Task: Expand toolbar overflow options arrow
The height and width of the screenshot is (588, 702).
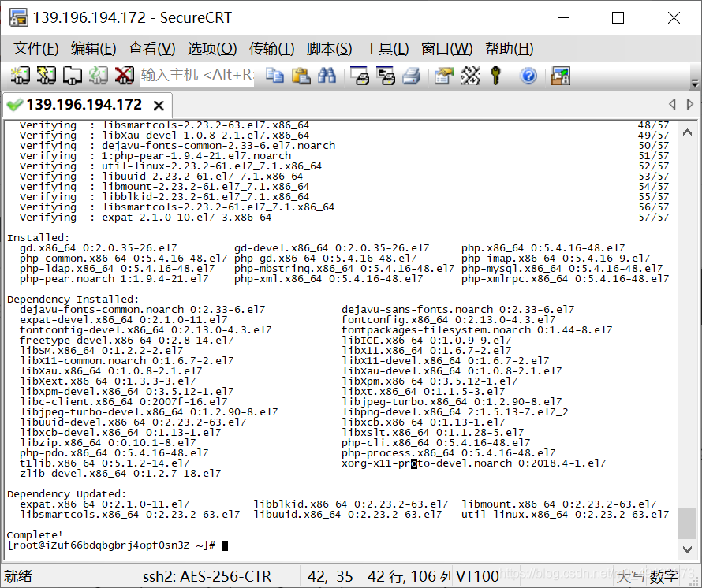Action: 695,83
